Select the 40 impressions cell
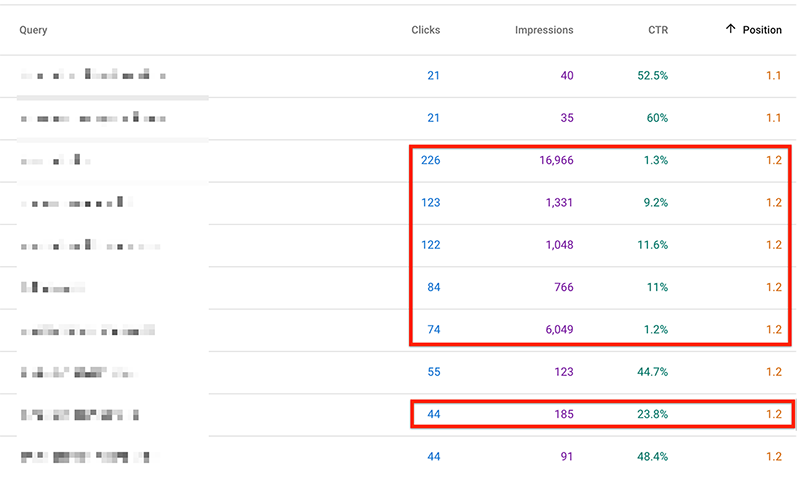This screenshot has height=478, width=800. [567, 76]
